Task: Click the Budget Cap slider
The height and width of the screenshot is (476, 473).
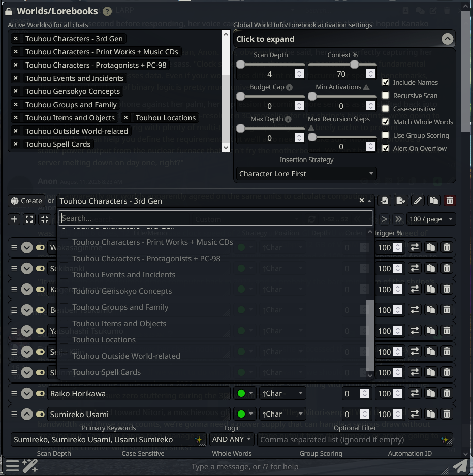Action: (270, 96)
